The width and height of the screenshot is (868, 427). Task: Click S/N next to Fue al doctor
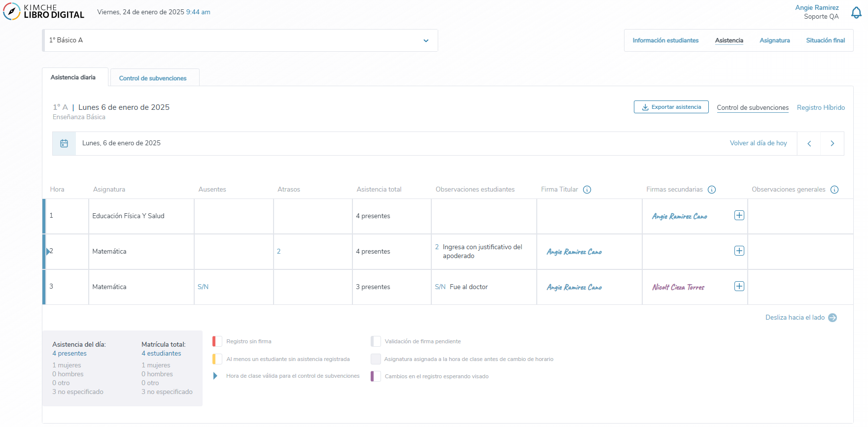(440, 287)
